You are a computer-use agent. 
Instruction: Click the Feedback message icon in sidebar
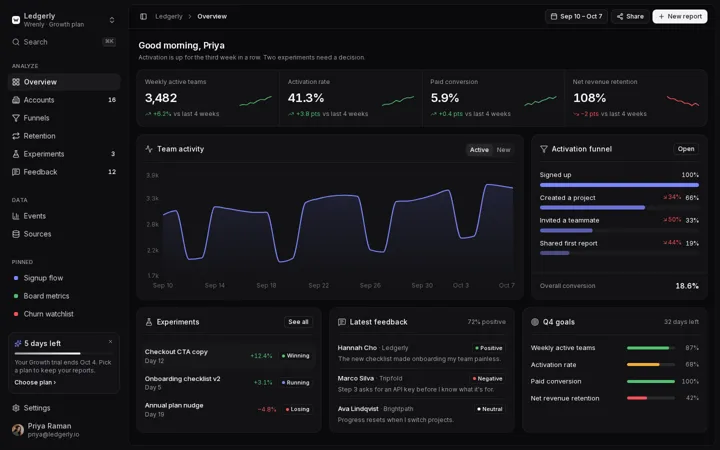[x=16, y=172]
